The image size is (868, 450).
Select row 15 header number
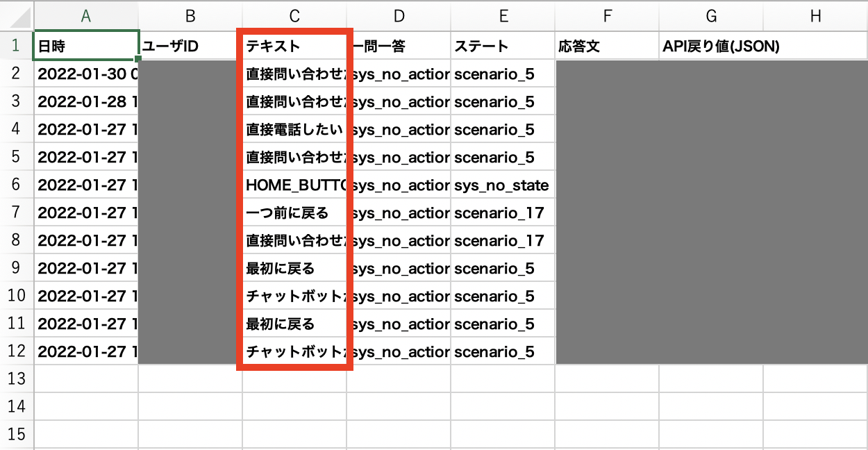17,434
